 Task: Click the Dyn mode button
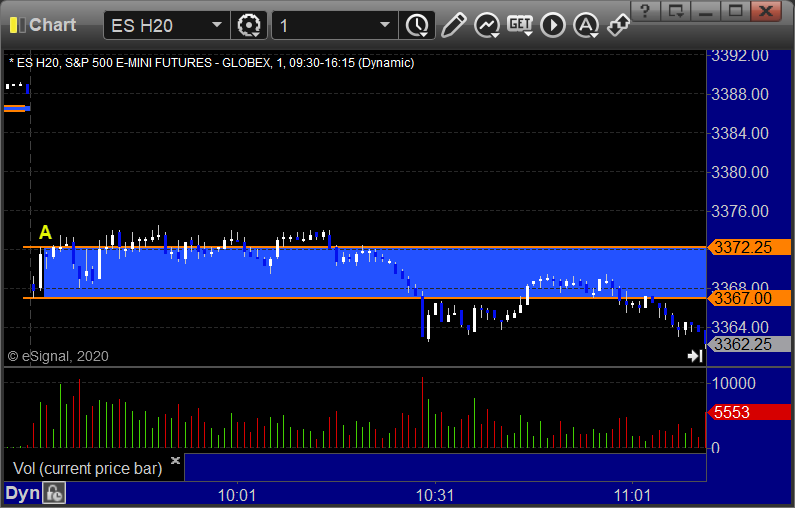pos(22,493)
